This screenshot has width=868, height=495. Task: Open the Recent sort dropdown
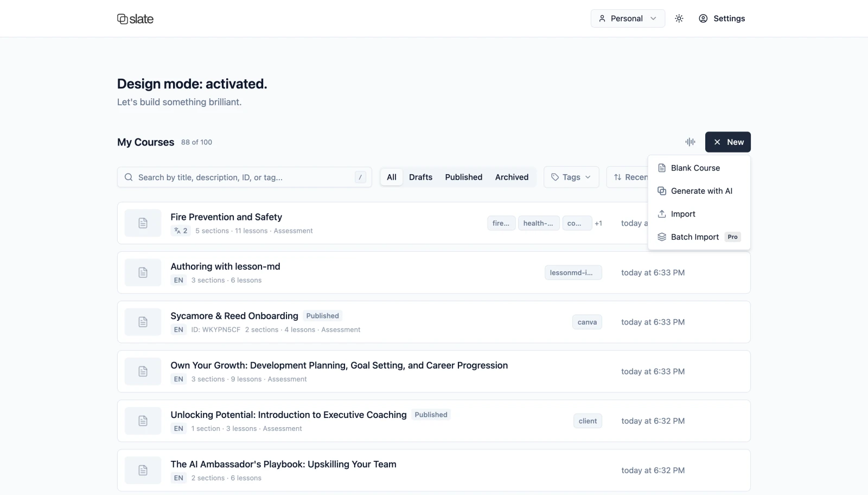(x=627, y=177)
